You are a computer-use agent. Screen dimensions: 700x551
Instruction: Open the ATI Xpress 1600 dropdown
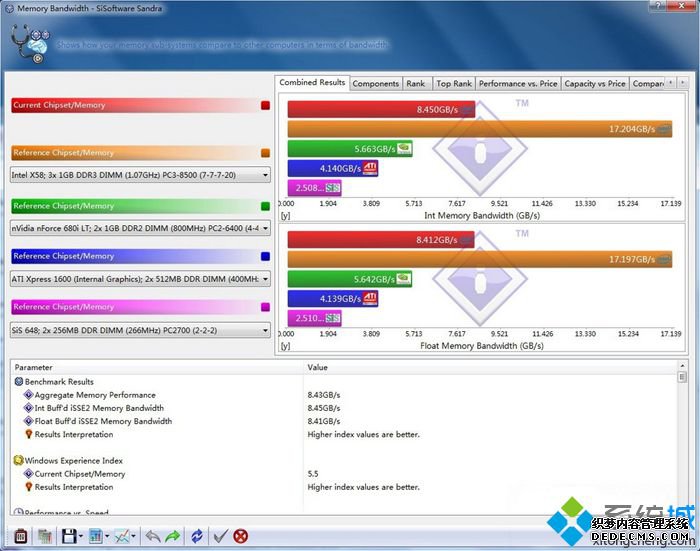[x=140, y=279]
